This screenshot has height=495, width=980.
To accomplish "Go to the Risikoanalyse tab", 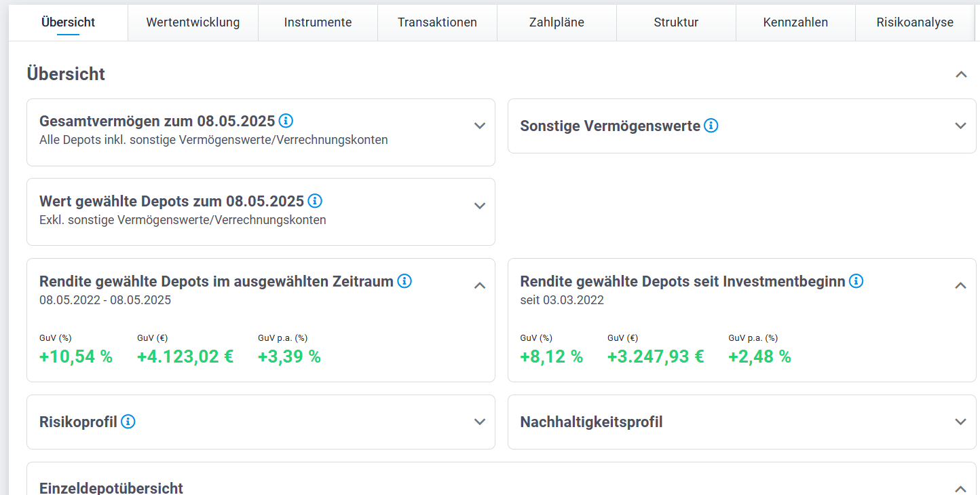I will [x=915, y=22].
